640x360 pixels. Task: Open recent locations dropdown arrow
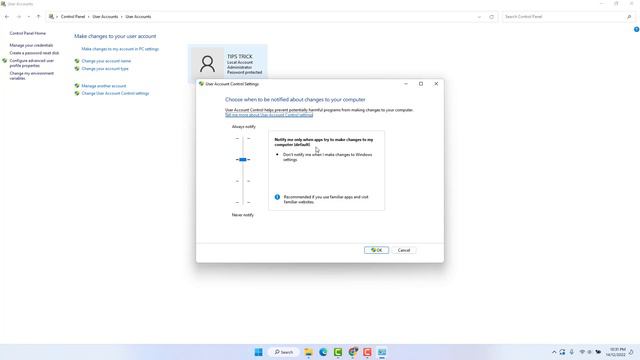click(x=29, y=17)
